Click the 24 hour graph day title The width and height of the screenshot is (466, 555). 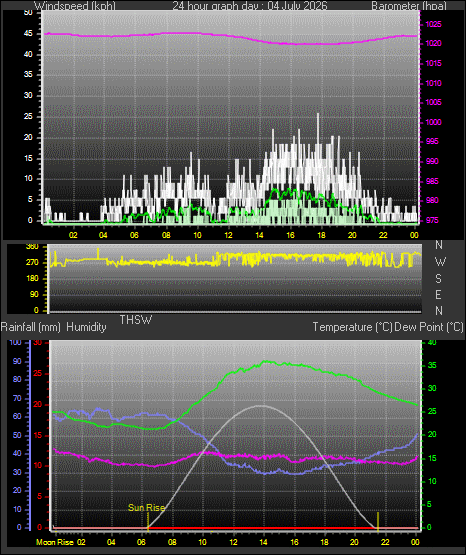[x=250, y=6]
